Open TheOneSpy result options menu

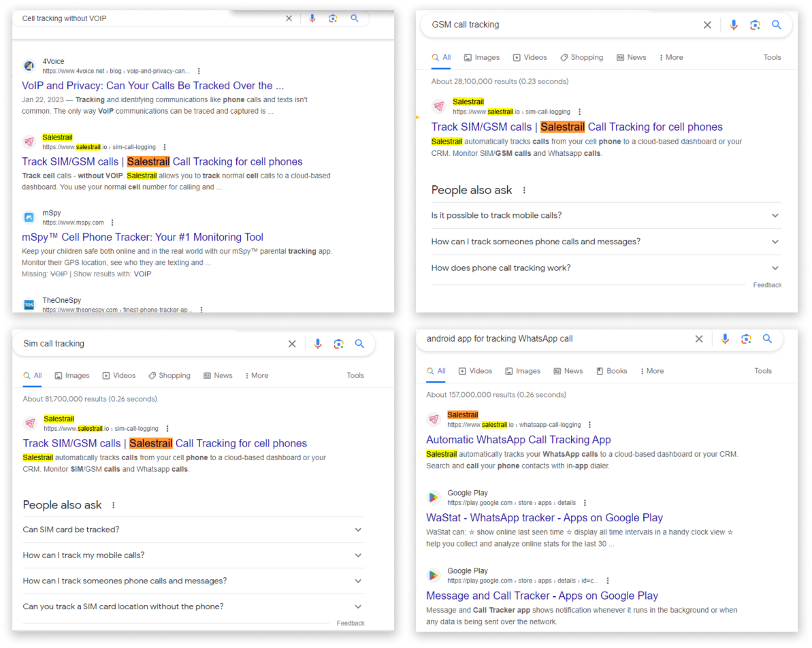[201, 310]
